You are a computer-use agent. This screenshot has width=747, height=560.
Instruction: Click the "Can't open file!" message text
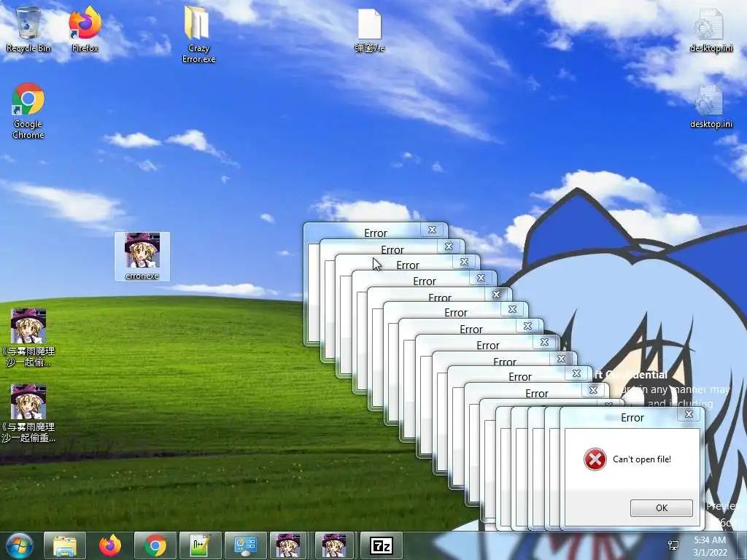642,459
